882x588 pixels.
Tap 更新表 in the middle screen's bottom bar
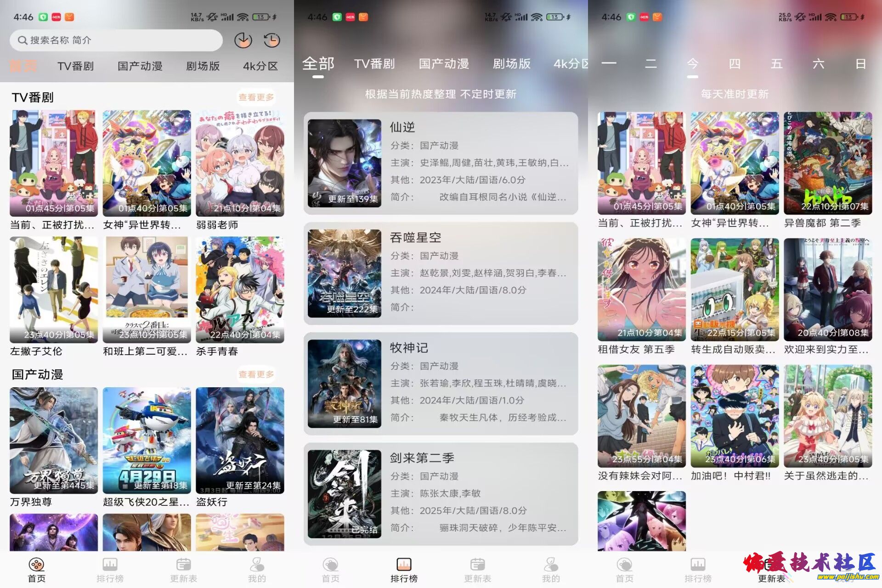coord(477,570)
